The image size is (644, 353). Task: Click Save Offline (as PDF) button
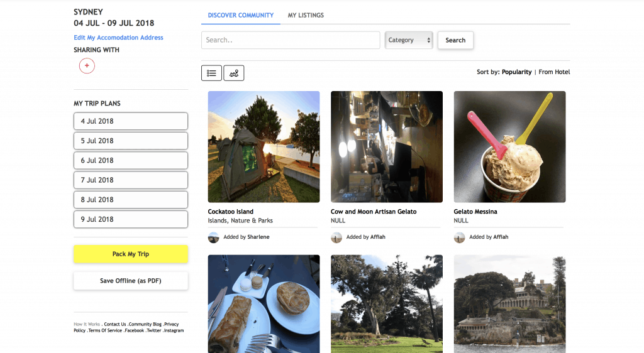(x=131, y=281)
